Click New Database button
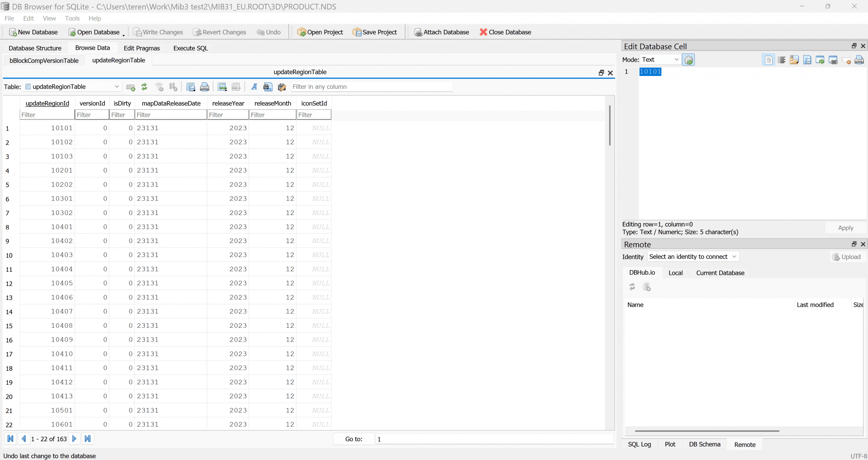Screen dimensions: 868x460 tap(33, 32)
